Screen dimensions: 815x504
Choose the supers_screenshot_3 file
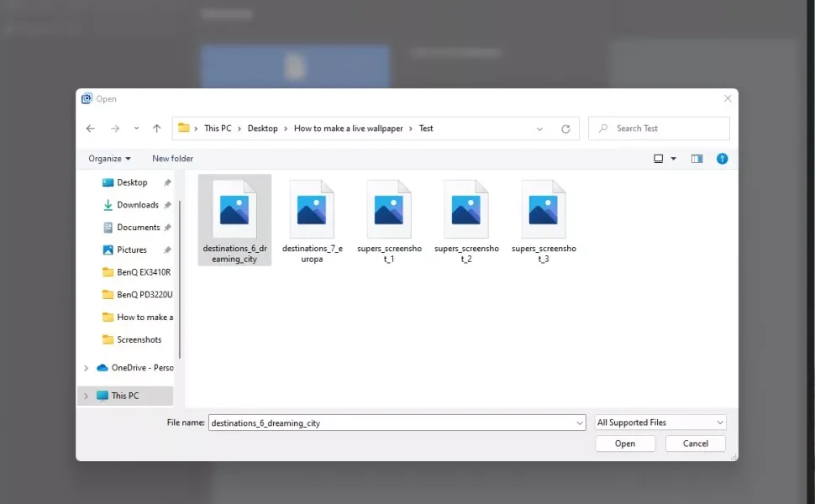[x=544, y=220]
